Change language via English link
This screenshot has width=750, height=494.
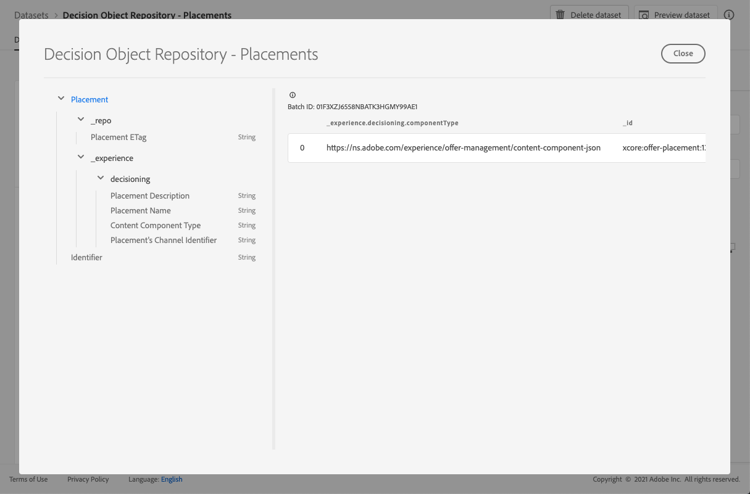[172, 480]
